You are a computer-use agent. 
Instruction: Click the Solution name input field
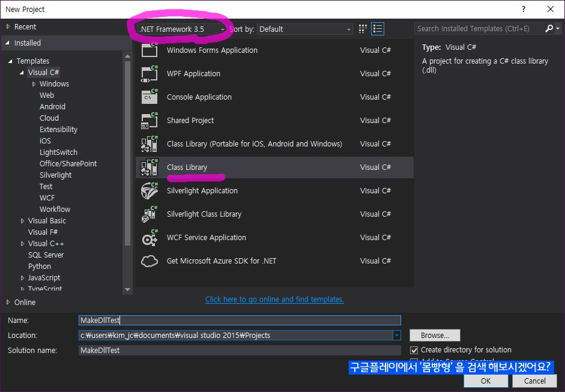[240, 350]
